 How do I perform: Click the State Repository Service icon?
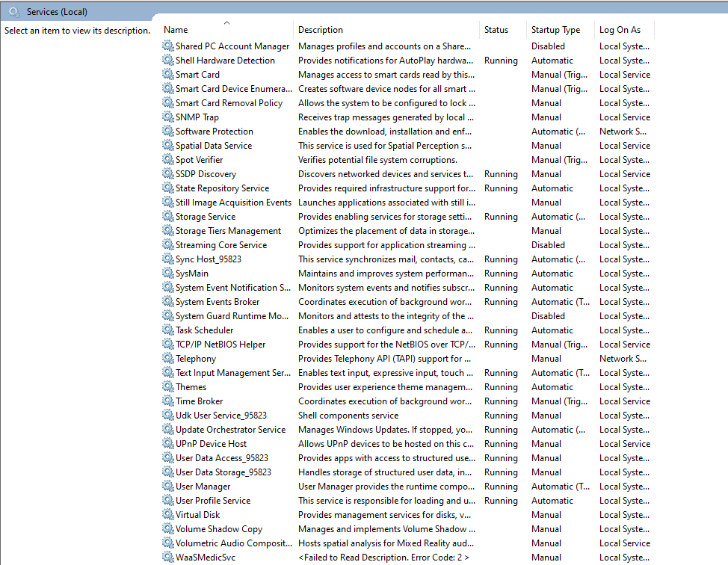[x=167, y=188]
